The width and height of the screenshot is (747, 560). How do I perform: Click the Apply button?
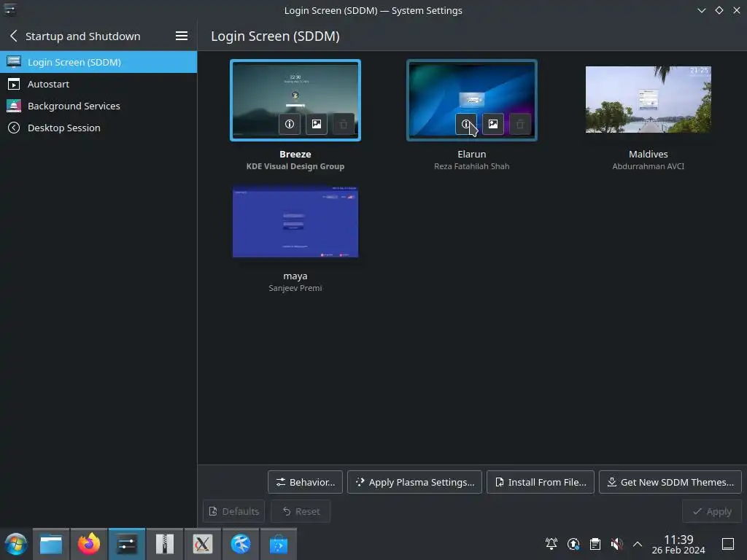[x=712, y=511]
